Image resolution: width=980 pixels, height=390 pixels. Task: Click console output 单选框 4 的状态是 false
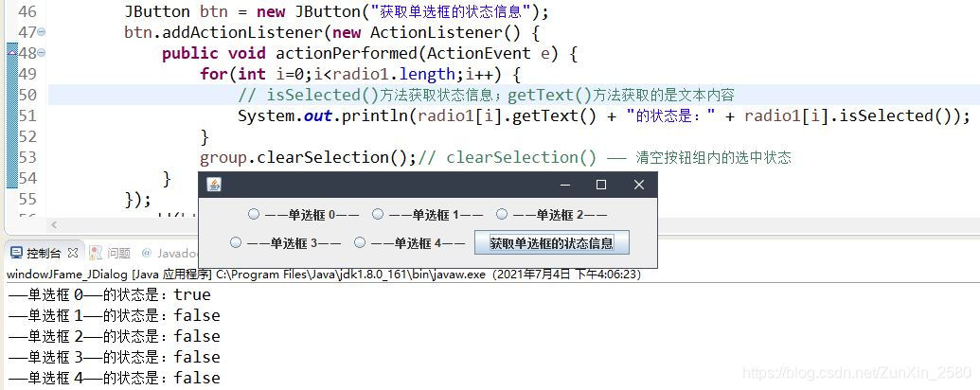click(115, 378)
